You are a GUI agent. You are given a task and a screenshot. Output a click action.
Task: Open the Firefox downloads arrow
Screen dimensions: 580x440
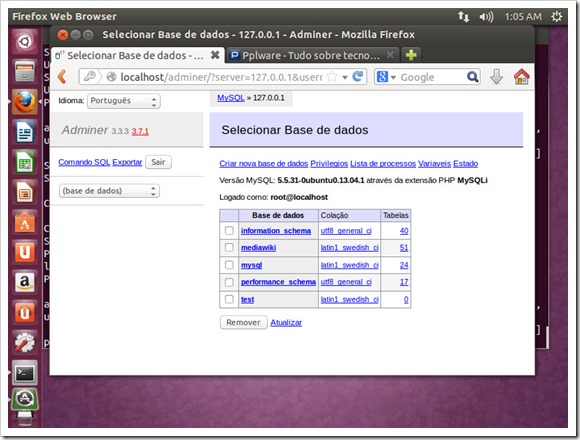[496, 77]
